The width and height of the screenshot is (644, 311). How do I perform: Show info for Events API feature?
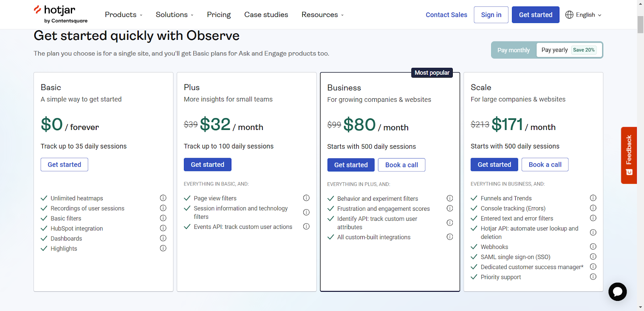(306, 227)
